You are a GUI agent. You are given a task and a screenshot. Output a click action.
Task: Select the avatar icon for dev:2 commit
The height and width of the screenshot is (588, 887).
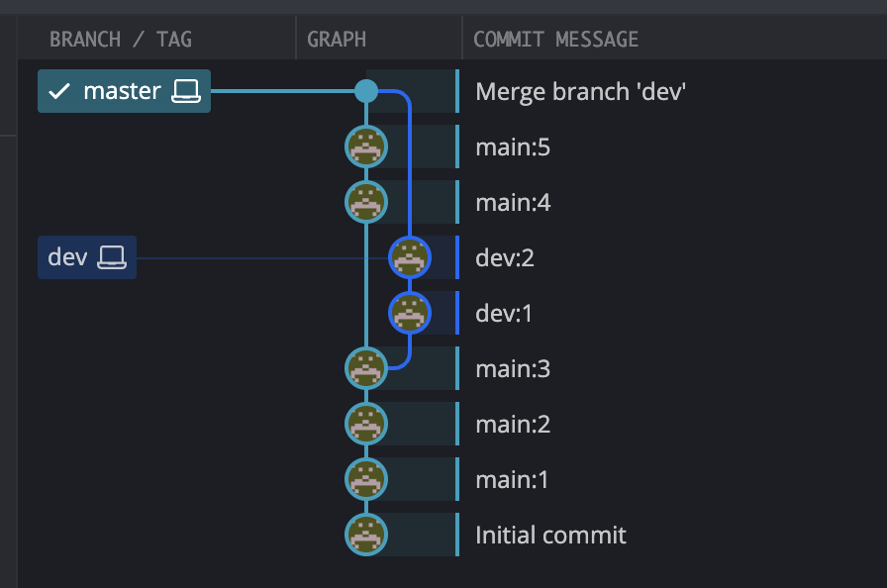[x=412, y=256]
